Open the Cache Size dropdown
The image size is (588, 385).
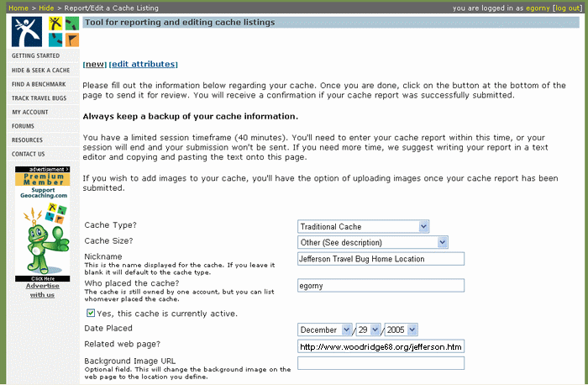(372, 242)
